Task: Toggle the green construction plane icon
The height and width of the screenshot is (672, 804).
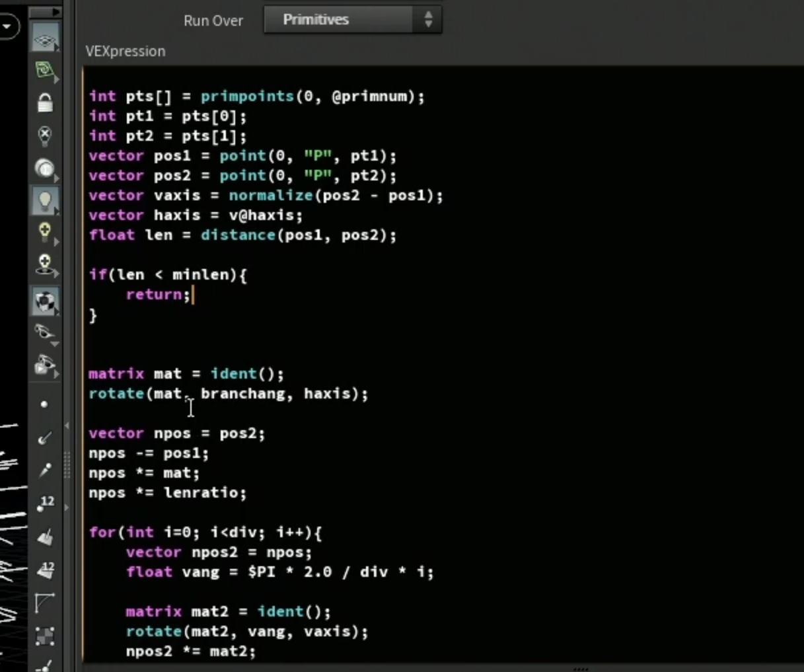Action: click(x=45, y=70)
